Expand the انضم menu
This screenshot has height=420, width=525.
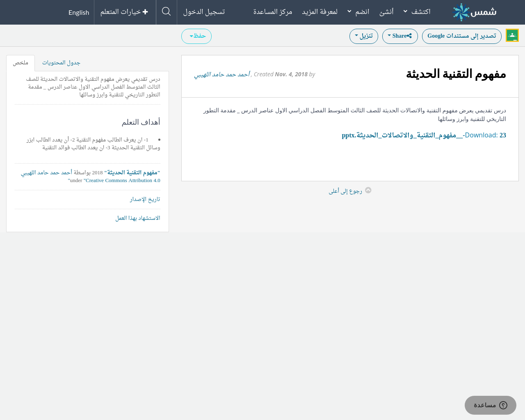[x=358, y=12]
